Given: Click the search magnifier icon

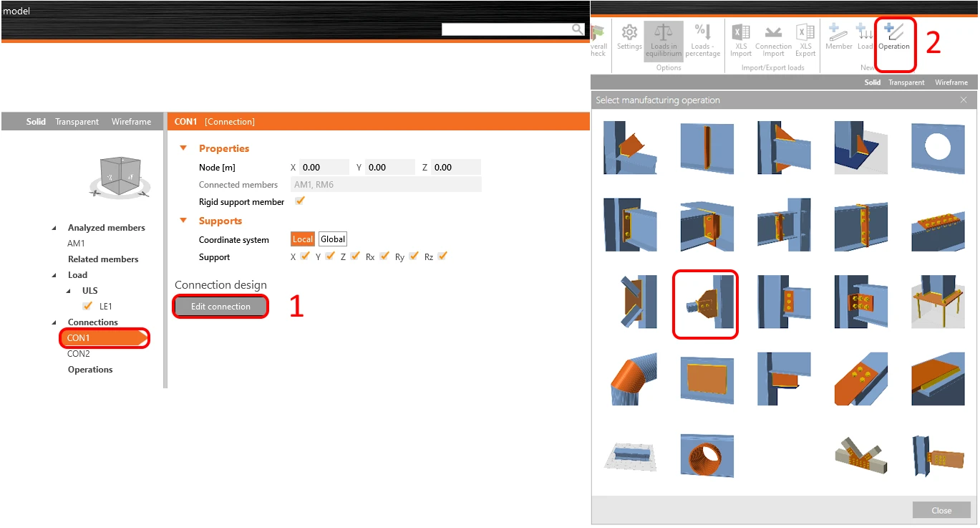Looking at the screenshot, I should [x=577, y=29].
